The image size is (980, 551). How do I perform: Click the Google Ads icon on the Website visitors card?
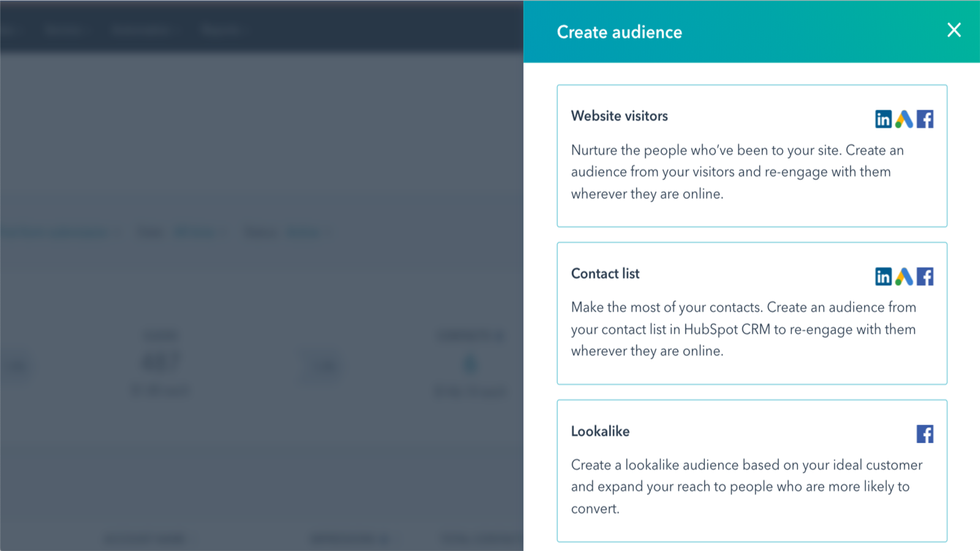tap(904, 119)
